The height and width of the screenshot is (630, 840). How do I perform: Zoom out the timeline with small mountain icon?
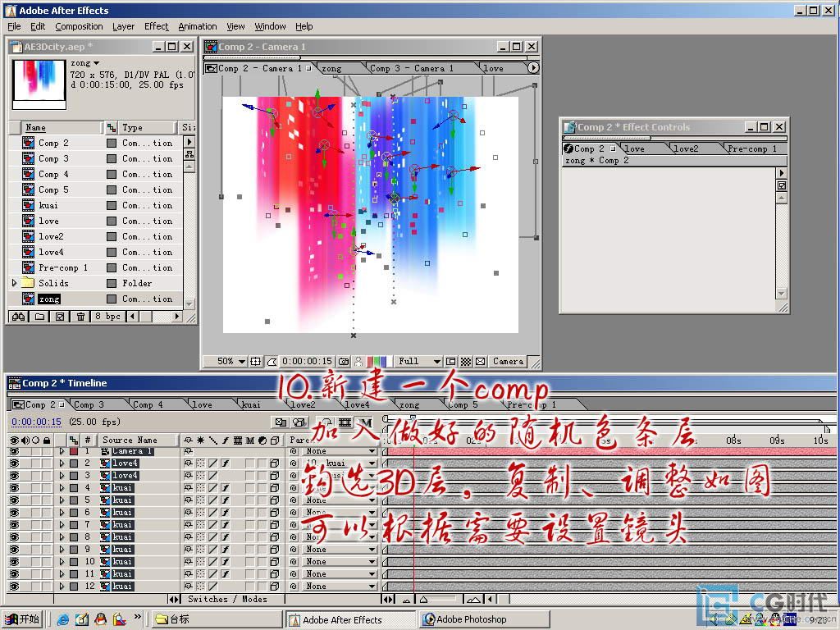coord(406,600)
